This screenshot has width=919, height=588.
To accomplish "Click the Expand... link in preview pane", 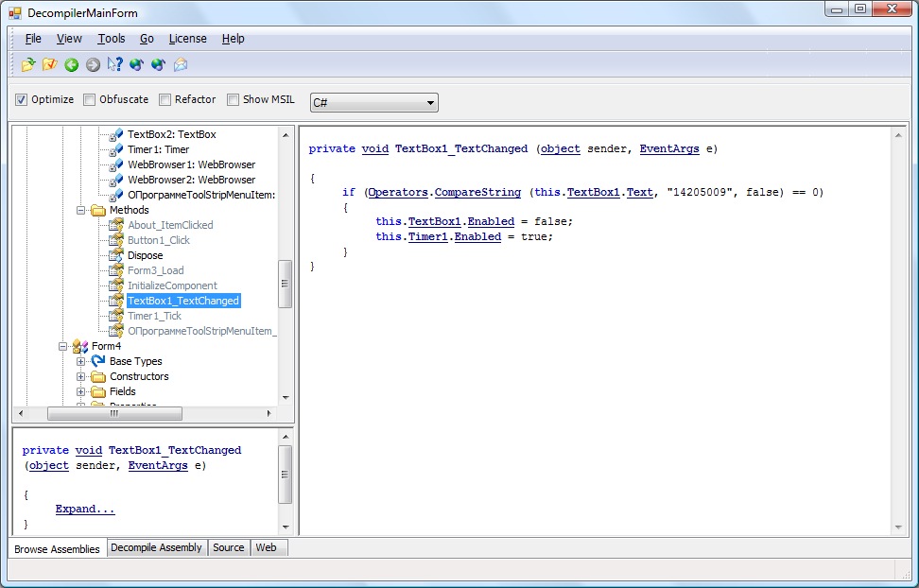I will pos(85,509).
